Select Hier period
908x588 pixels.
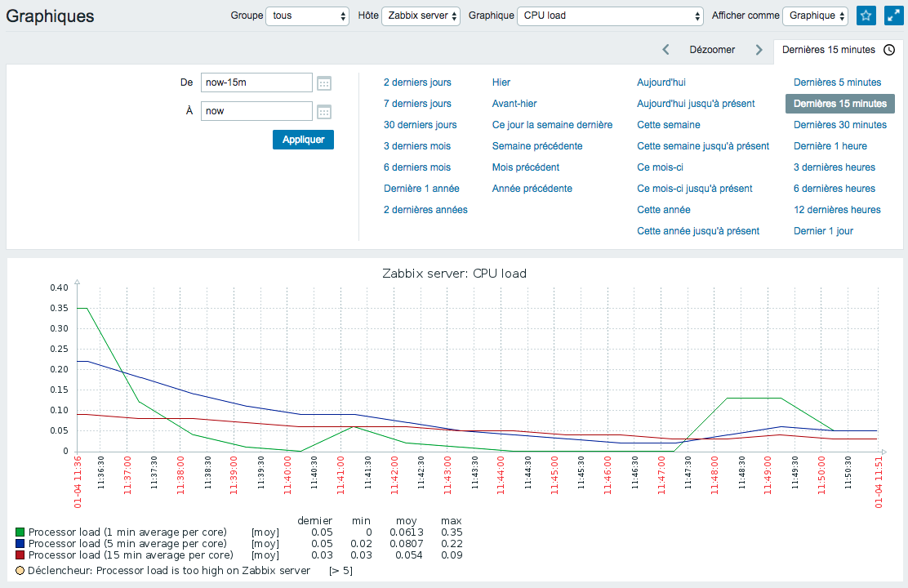pyautogui.click(x=501, y=82)
